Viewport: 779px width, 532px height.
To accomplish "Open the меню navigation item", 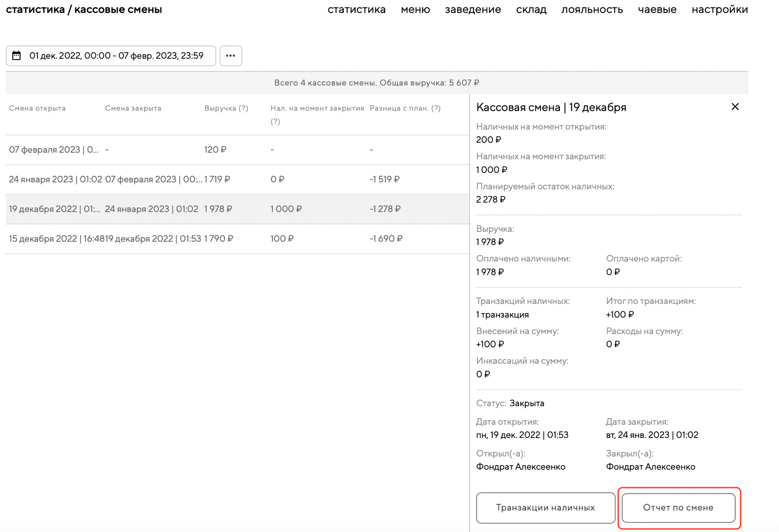I will [x=415, y=10].
